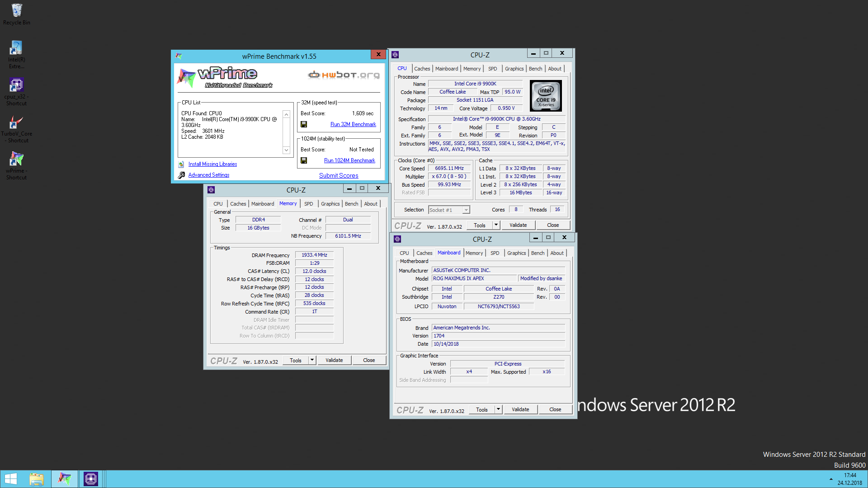Save 1024M score floppy icon
The image size is (868, 488).
pos(304,160)
